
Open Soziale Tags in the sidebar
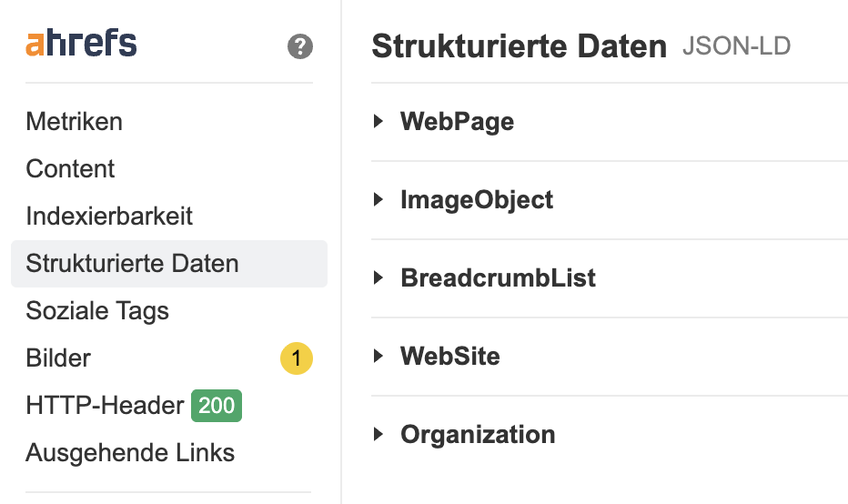coord(97,311)
